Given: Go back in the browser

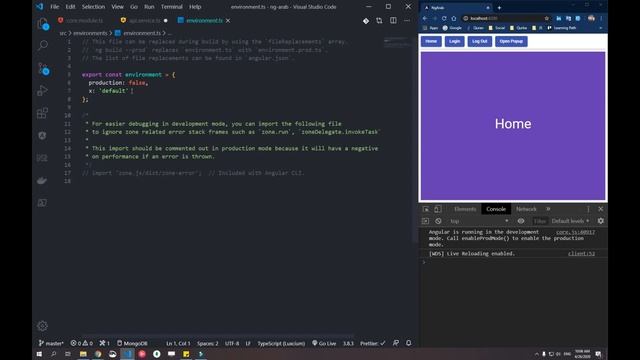Looking at the screenshot, I should click(x=425, y=18).
